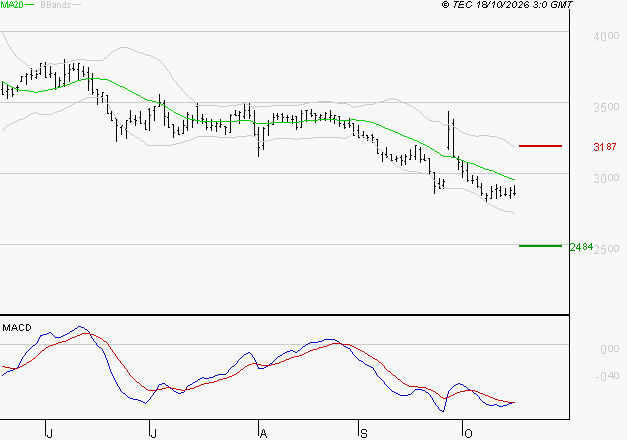Click the MACD 000 axis label
This screenshot has width=627, height=440.
pos(610,350)
